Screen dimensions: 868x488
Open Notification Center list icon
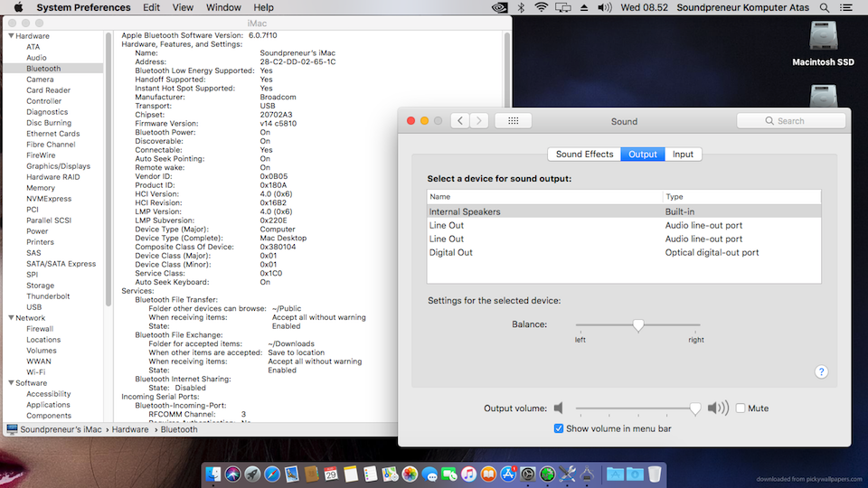(x=846, y=7)
